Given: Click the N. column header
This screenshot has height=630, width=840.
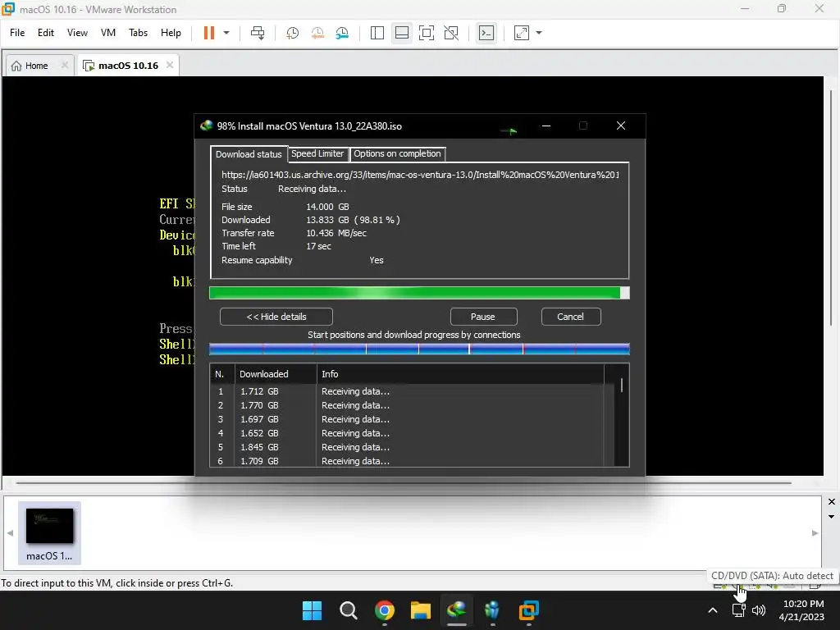Looking at the screenshot, I should pos(222,374).
